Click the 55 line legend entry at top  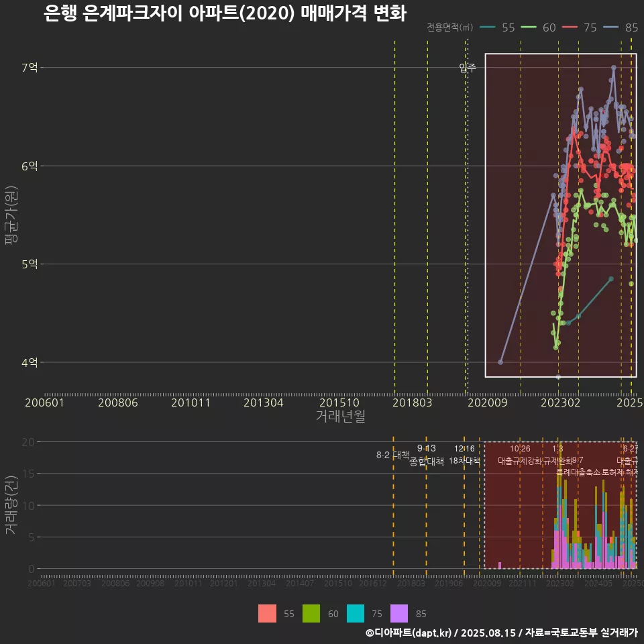point(497,28)
